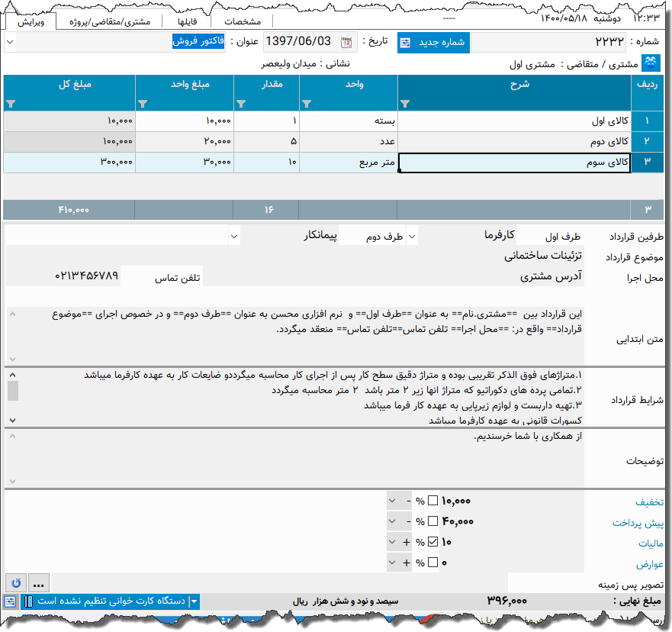Switch to the مشخصات tab
Viewport: 672px width, 632px height.
(x=243, y=21)
